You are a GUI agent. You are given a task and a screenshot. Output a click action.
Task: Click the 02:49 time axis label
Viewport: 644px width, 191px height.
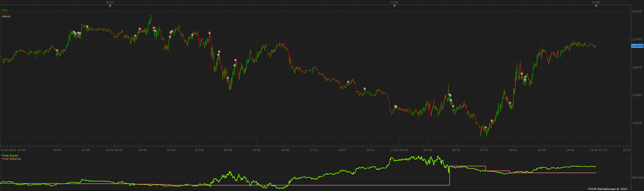(x=427, y=150)
